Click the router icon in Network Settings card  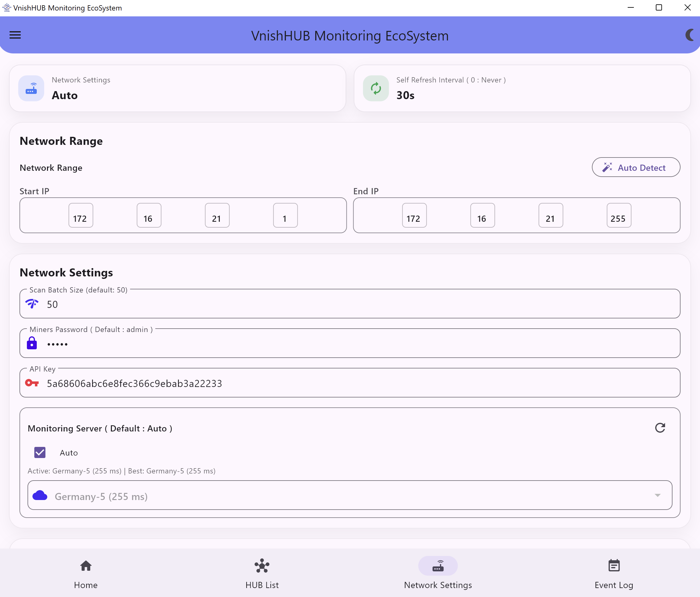pos(31,88)
